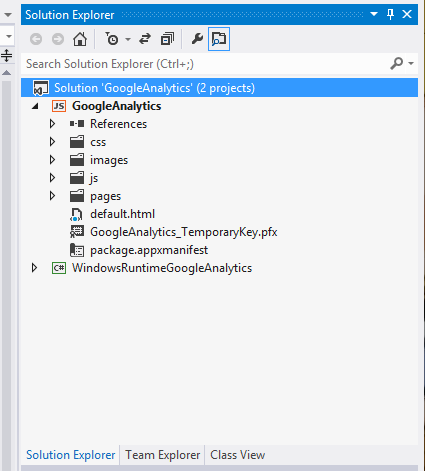Viewport: 425px width, 471px height.
Task: Click the certificate icon of TemporaryKey.pfx
Action: tap(77, 232)
